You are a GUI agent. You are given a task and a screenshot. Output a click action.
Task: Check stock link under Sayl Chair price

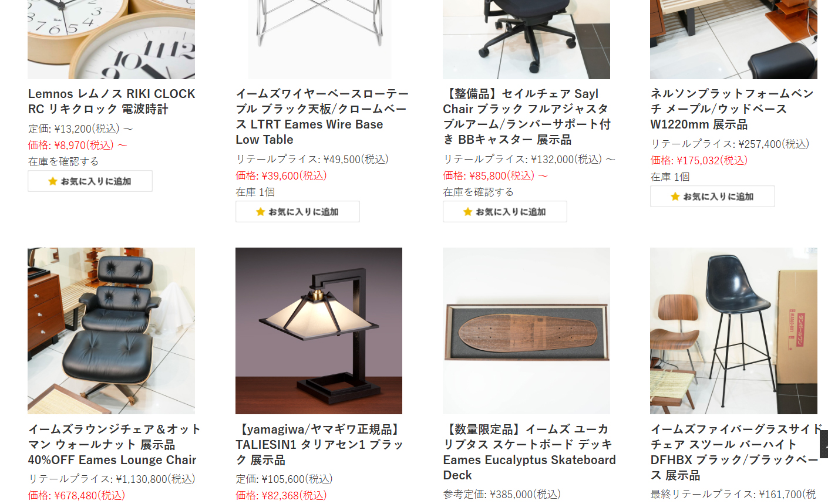point(478,192)
